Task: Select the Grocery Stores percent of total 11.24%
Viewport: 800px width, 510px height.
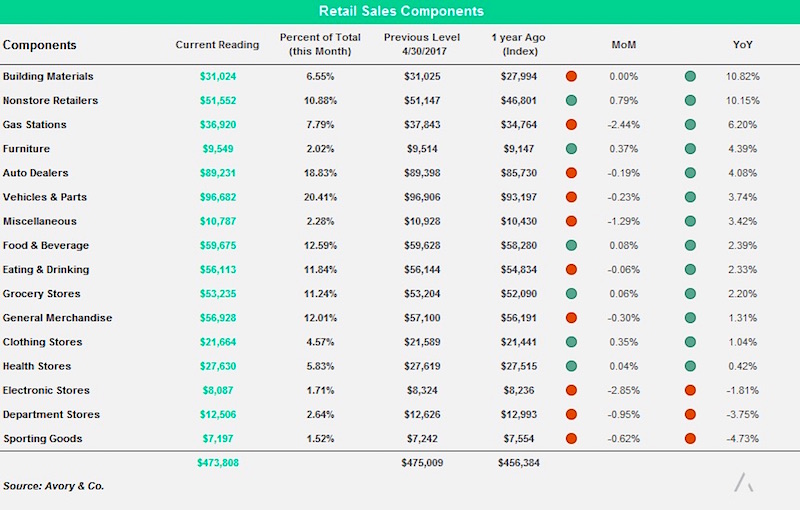Action: (x=320, y=294)
